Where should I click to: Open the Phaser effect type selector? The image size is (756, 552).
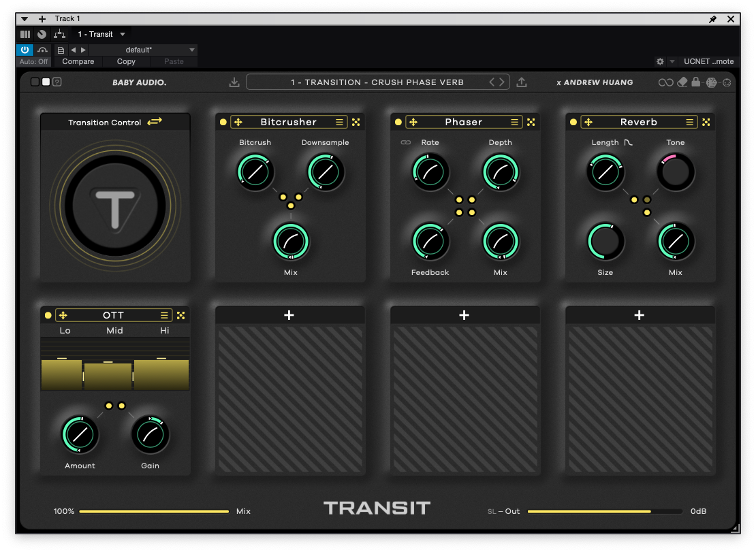(463, 123)
